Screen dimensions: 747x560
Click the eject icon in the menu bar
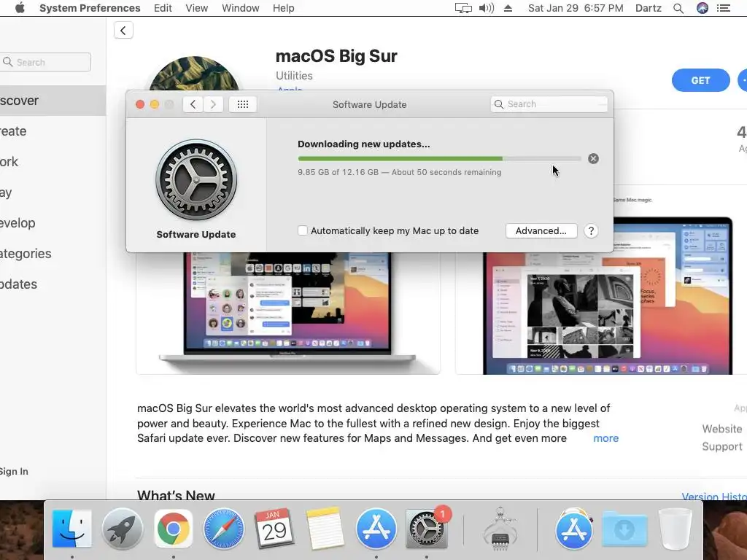(x=508, y=8)
